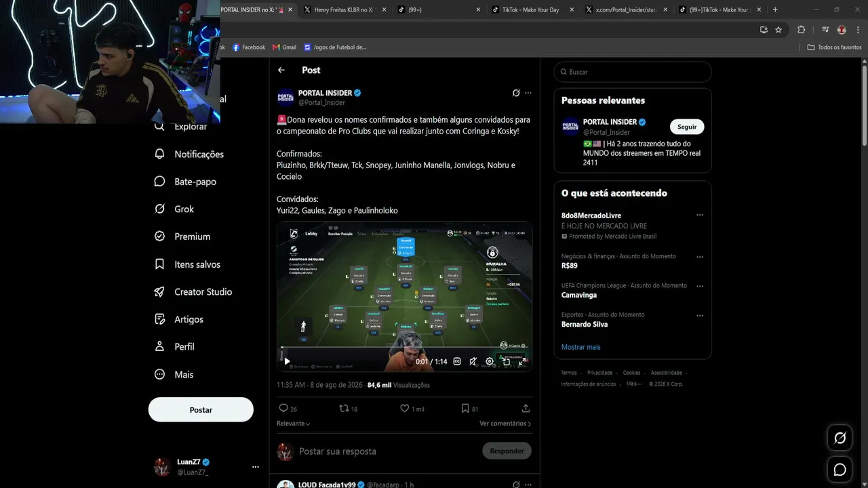Screen dimensions: 868x488
Task: Switch to x.com/Portal_Insider tab
Action: pyautogui.click(x=625, y=9)
